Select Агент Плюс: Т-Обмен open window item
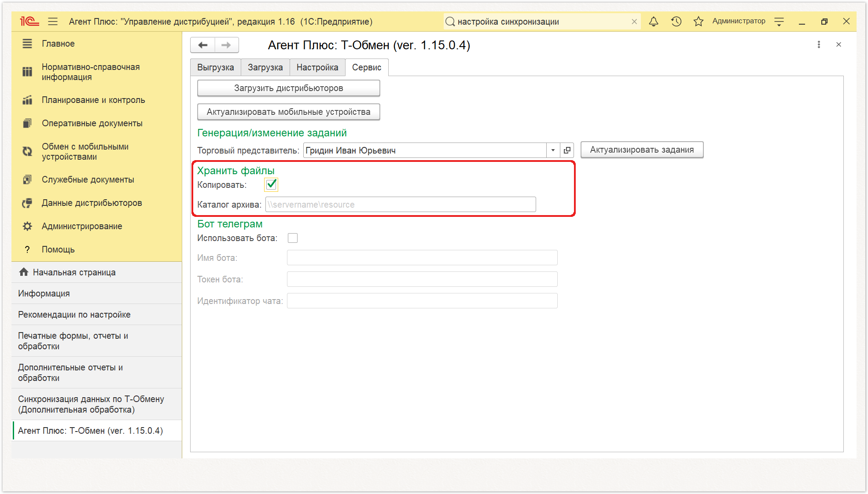The width and height of the screenshot is (868, 494). tap(97, 431)
